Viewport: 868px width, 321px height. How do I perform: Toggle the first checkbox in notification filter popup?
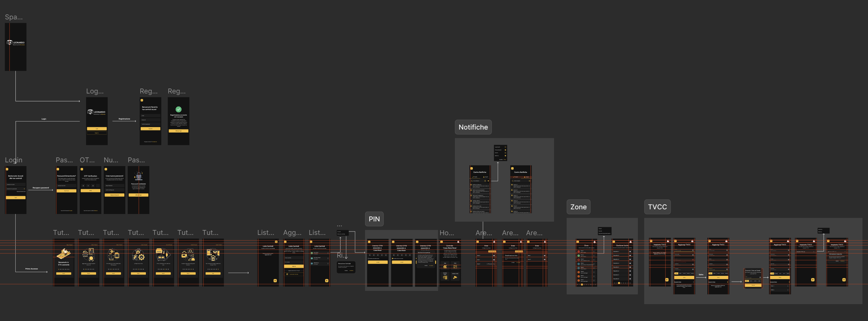(505, 147)
